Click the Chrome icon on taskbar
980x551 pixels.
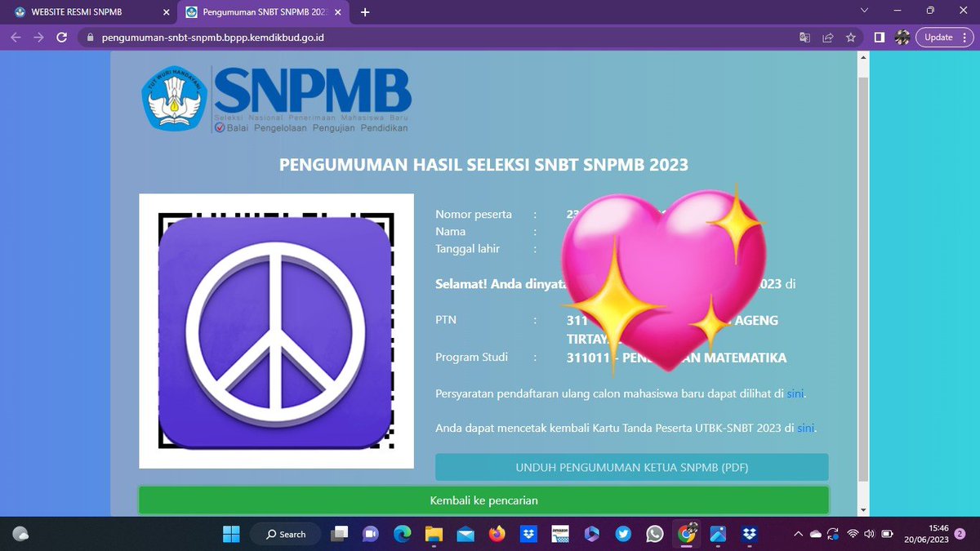pos(687,534)
